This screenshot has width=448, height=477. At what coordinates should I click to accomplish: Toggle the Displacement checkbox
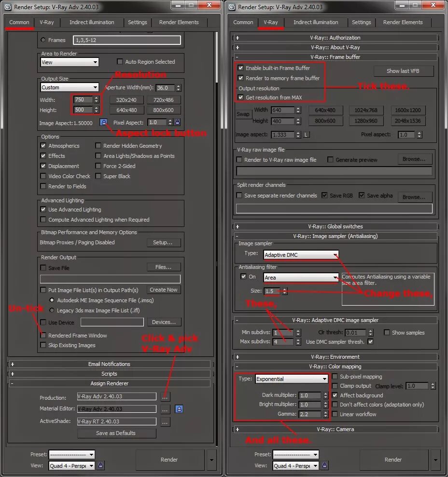point(43,166)
